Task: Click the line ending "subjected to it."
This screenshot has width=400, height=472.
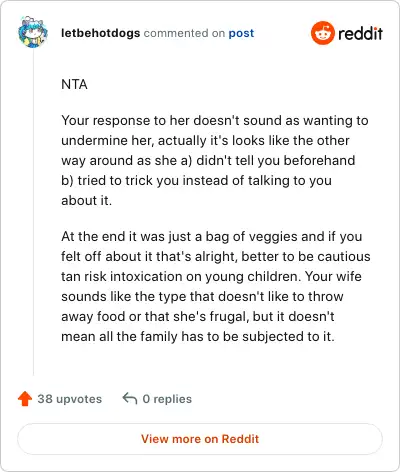Action: tap(198, 336)
